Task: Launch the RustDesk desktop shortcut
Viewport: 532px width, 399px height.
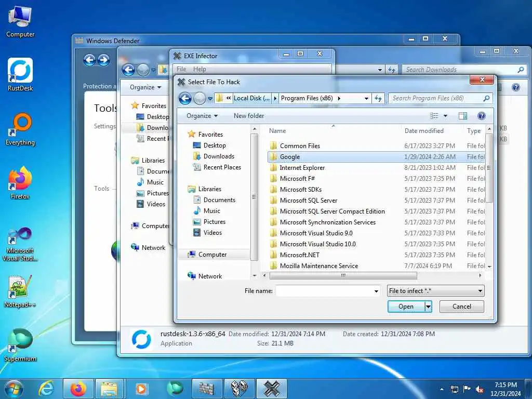Action: coord(20,75)
